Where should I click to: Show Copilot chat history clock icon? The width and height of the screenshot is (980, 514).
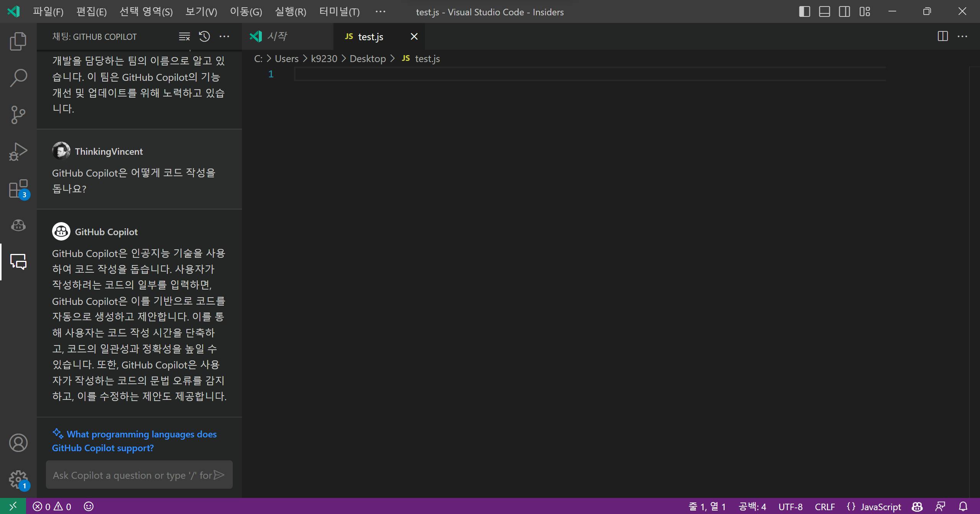pos(204,37)
